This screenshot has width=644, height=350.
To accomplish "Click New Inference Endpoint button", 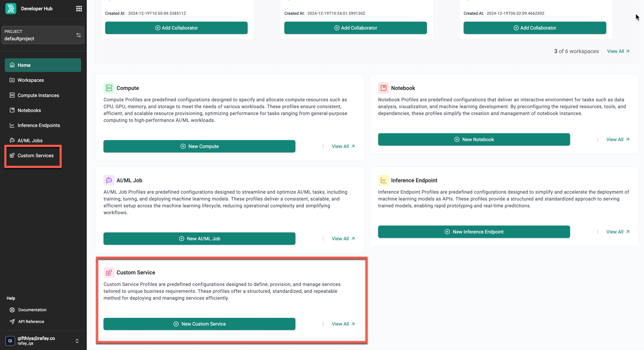I will pyautogui.click(x=474, y=232).
